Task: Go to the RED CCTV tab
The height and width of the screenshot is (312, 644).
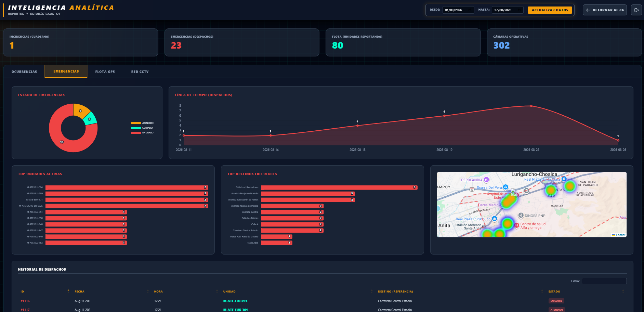Action: click(140, 71)
